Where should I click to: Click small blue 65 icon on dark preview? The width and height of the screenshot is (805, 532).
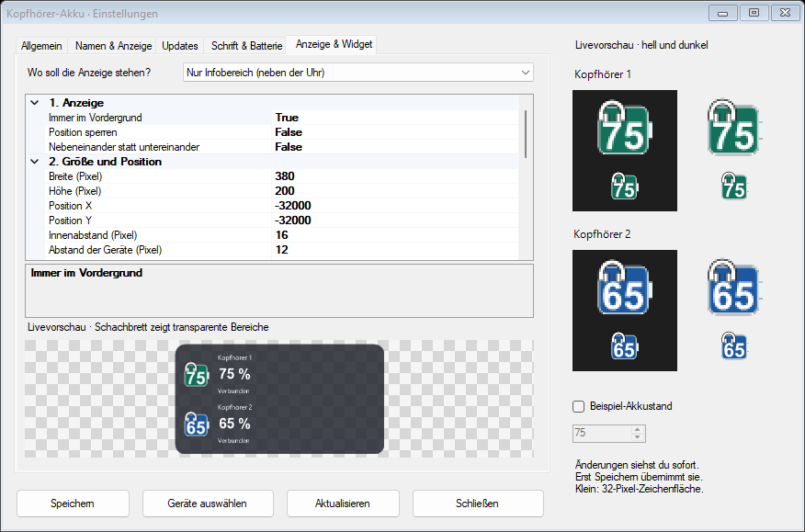tap(624, 346)
